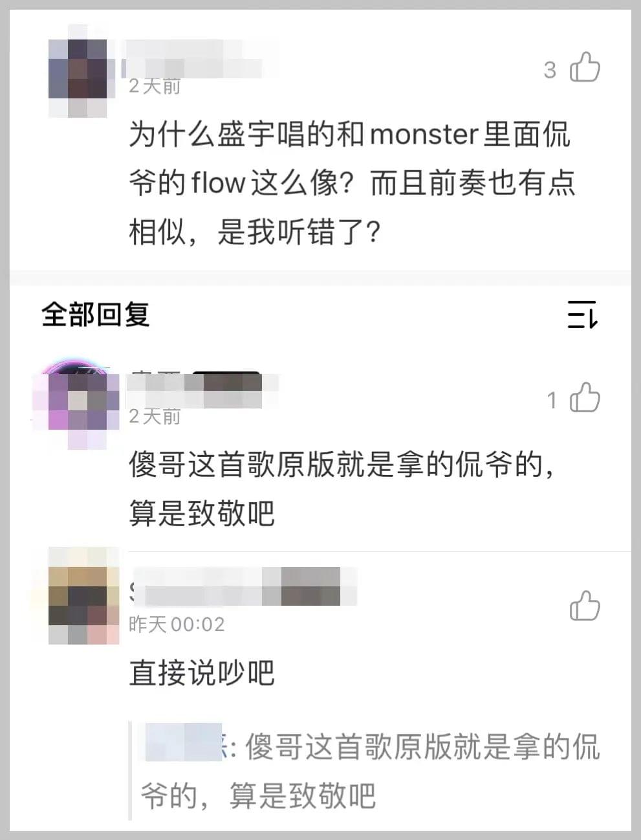Tap the second replier's blurred username
641x840 pixels.
coord(243,586)
